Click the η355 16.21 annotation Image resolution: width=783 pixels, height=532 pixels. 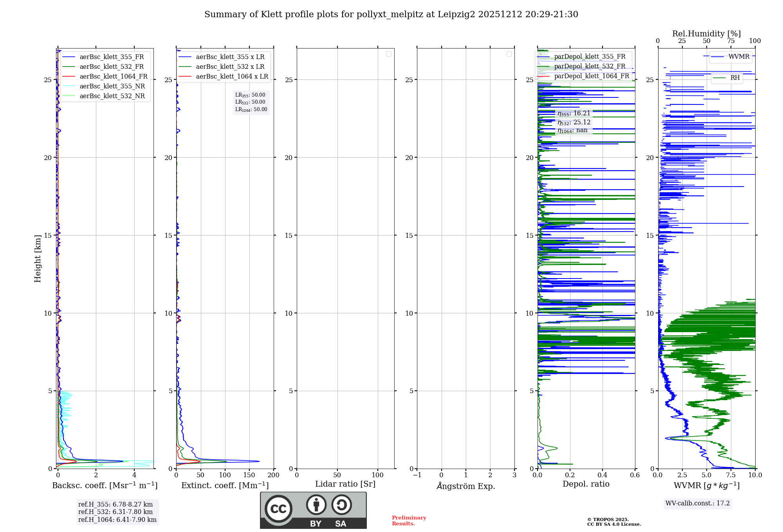pos(574,113)
